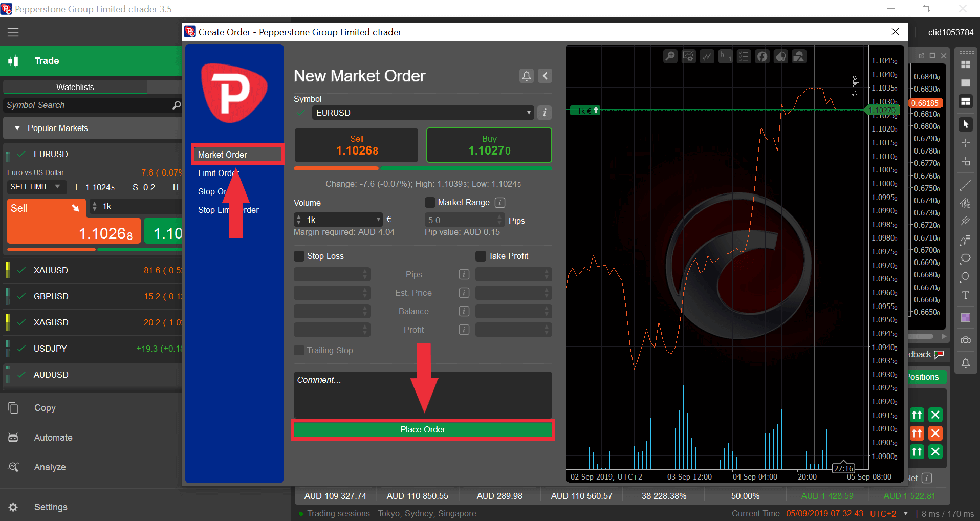This screenshot has height=521, width=980.
Task: Toggle the Trailing Stop checkbox
Action: click(x=299, y=350)
